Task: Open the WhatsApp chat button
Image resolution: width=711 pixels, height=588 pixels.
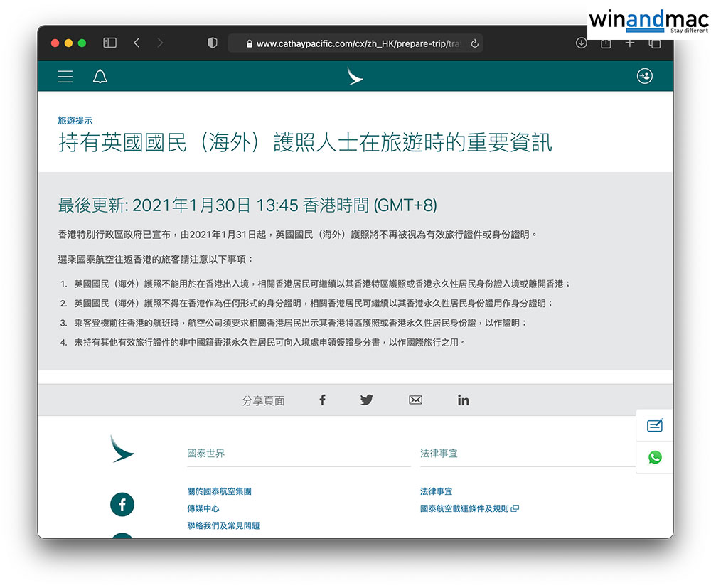Action: coord(655,457)
